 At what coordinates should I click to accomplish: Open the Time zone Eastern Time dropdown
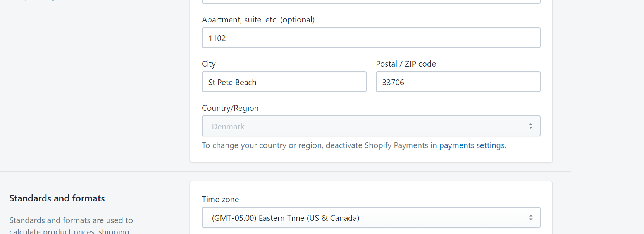(364, 218)
